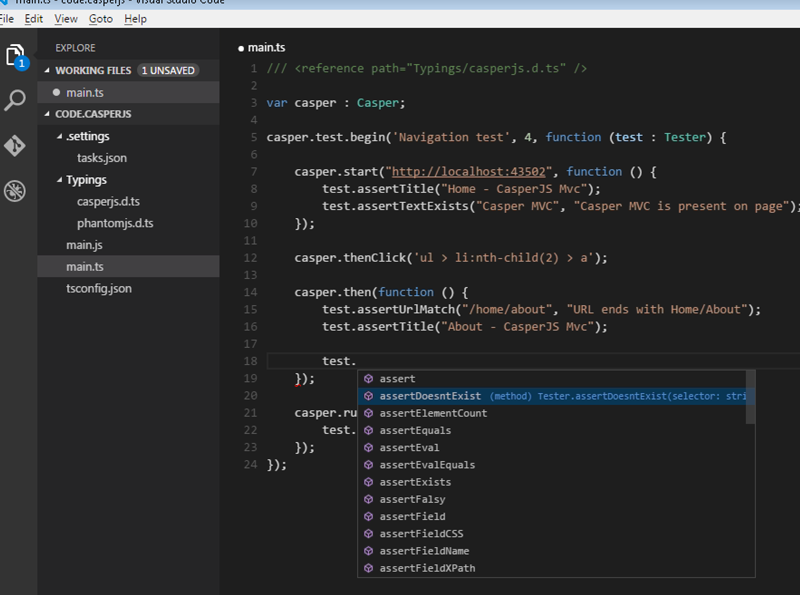Screen dimensions: 800x595
Task: Open main.js file
Action: tap(129, 245)
